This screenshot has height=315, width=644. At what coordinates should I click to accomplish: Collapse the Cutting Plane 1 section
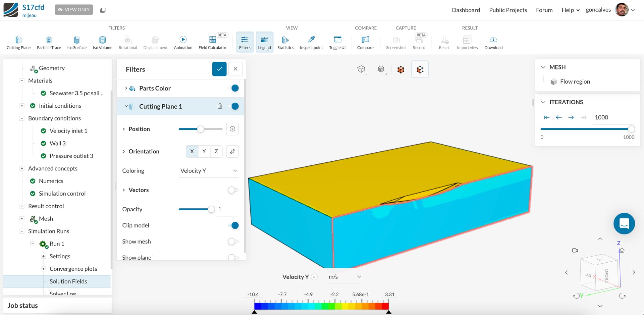126,106
